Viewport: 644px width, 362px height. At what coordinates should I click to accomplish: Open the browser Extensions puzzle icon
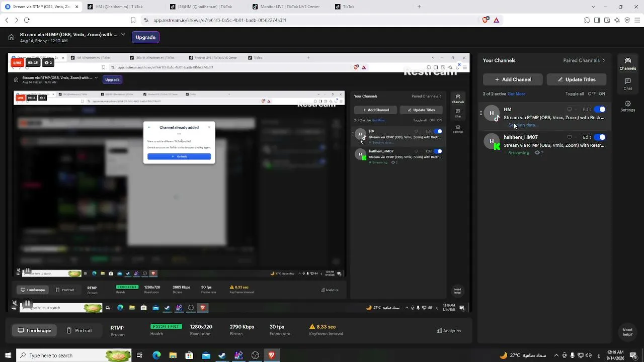(x=587, y=20)
